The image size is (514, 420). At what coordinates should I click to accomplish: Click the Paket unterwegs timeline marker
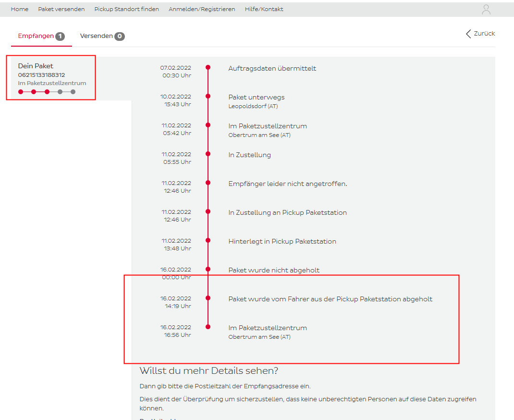pos(208,96)
